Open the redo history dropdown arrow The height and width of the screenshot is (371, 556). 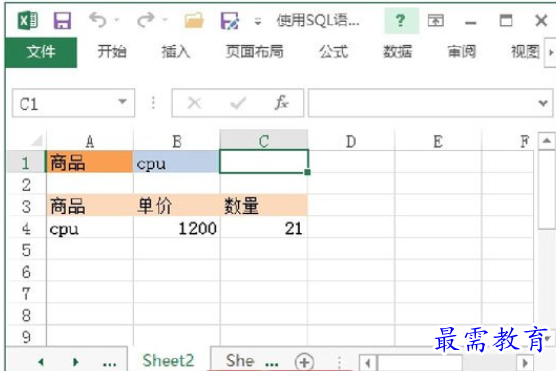[165, 20]
